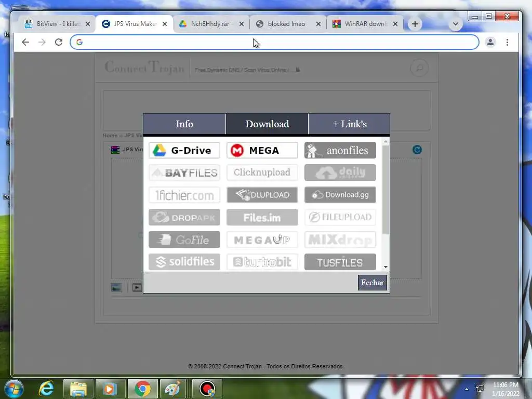Select the anonfiles download option
Screen dimensions: 532x399
coord(340,150)
